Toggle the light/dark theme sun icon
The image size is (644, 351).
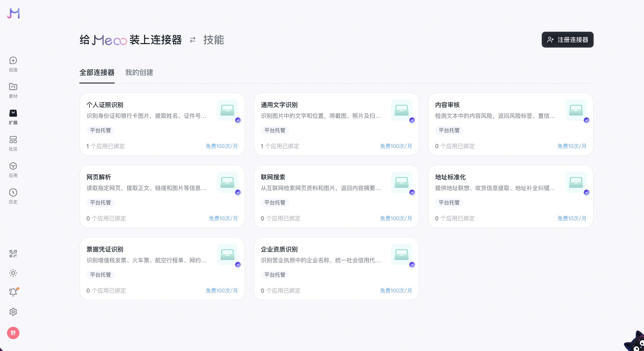[13, 273]
